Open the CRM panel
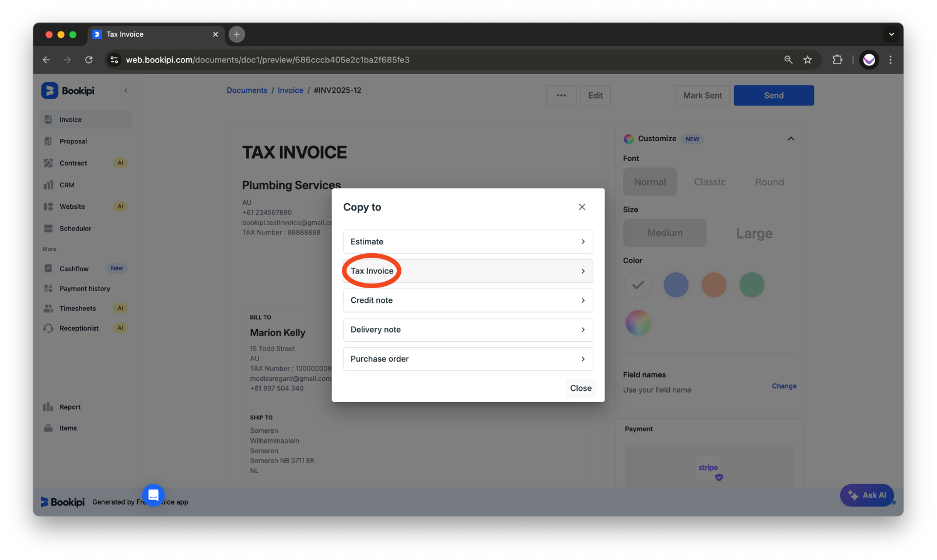The width and height of the screenshot is (937, 560). point(67,184)
